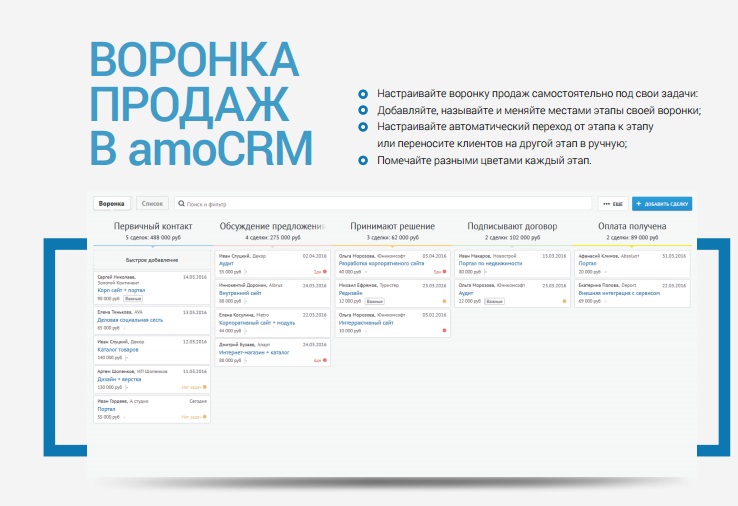Image resolution: width=738 pixels, height=506 pixels.
Task: Click amount '140 000 руб' on Каталог товаров card
Action: (x=109, y=358)
